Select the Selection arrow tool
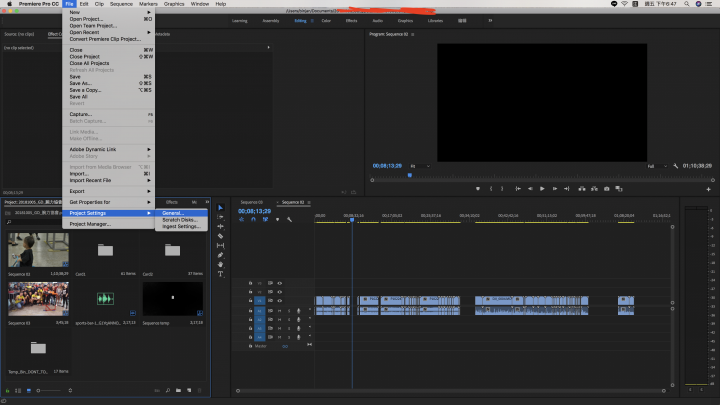This screenshot has height=405, width=720. 220,208
